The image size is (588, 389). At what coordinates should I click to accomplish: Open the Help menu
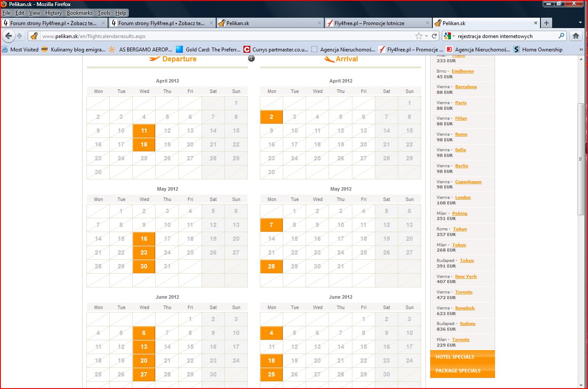coord(121,13)
